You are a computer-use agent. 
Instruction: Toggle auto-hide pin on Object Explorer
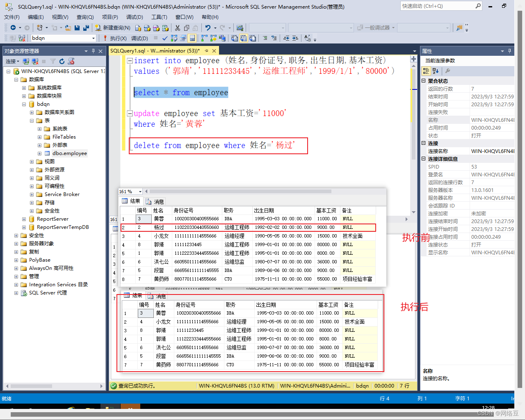click(x=94, y=51)
